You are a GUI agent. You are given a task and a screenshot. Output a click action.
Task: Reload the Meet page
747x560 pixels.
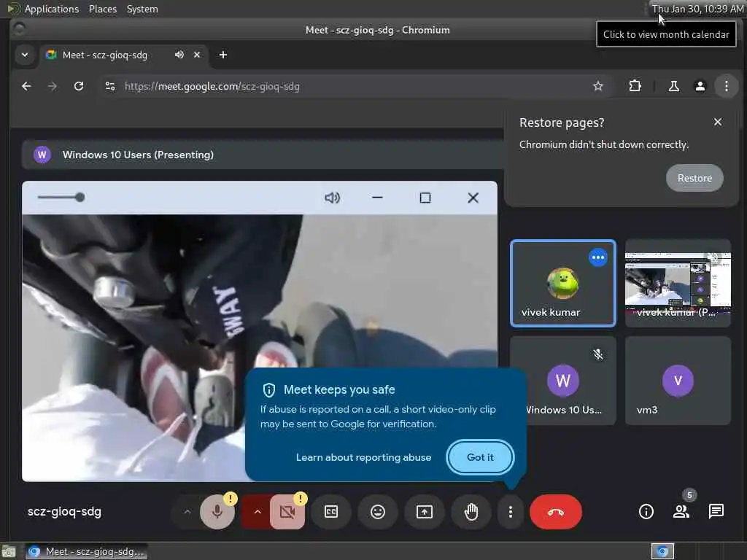[79, 86]
